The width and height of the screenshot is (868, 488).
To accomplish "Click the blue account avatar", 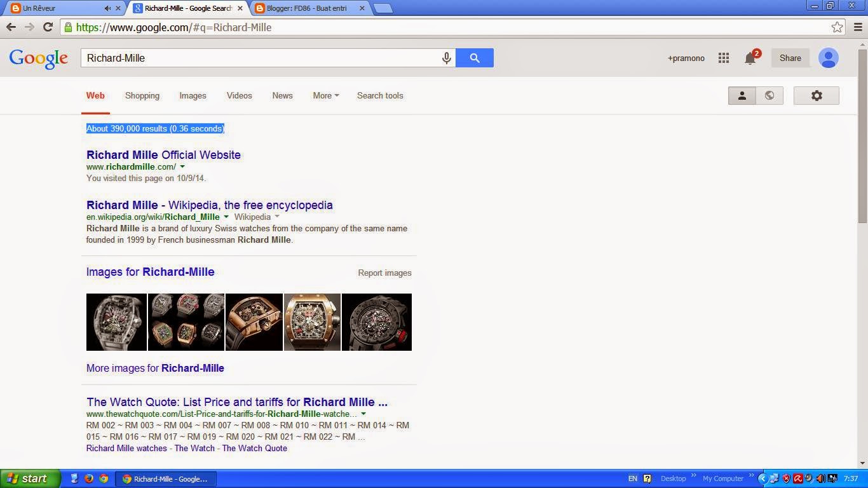I will click(828, 58).
